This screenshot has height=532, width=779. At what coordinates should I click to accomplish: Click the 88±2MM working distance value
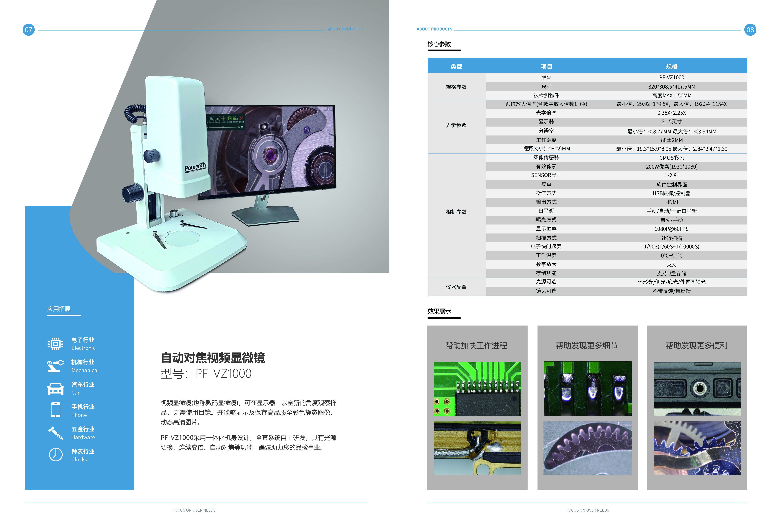pyautogui.click(x=671, y=140)
